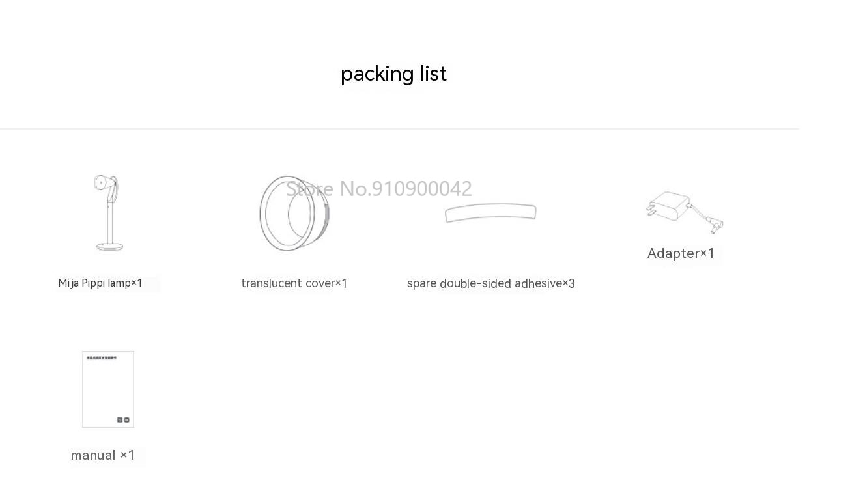Select the power adapter illustration

click(x=685, y=212)
